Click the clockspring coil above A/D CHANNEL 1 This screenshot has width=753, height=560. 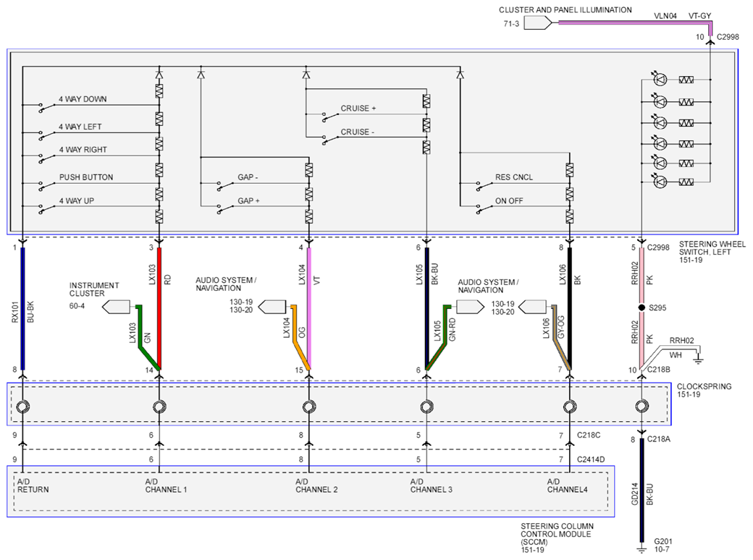click(159, 407)
